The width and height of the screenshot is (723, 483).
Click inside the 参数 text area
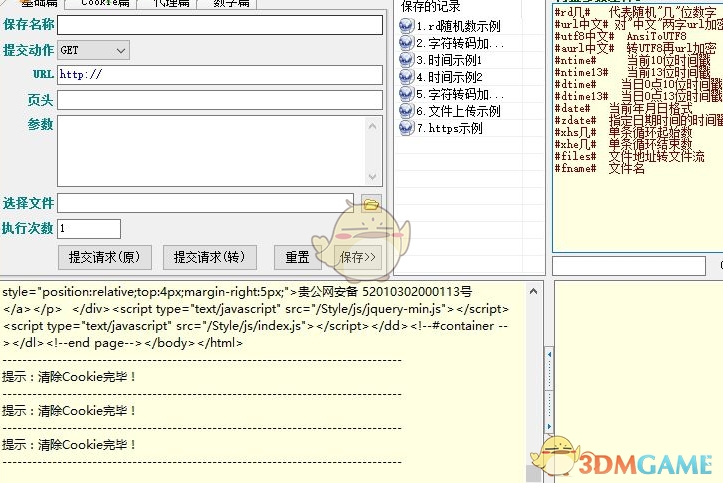[x=211, y=151]
